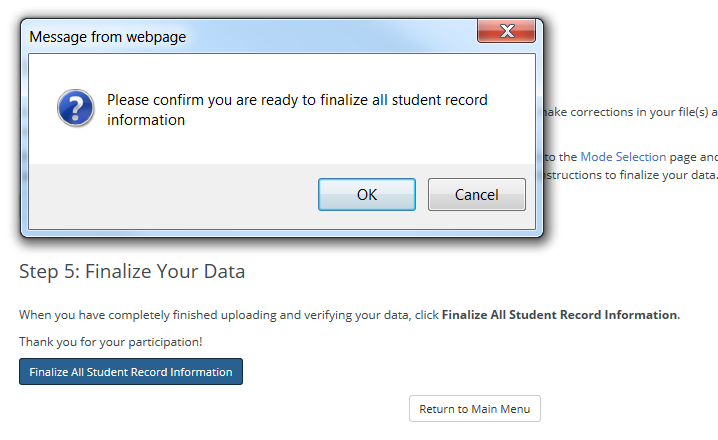
Task: Click gray dialog footer left of OK
Action: [170, 195]
